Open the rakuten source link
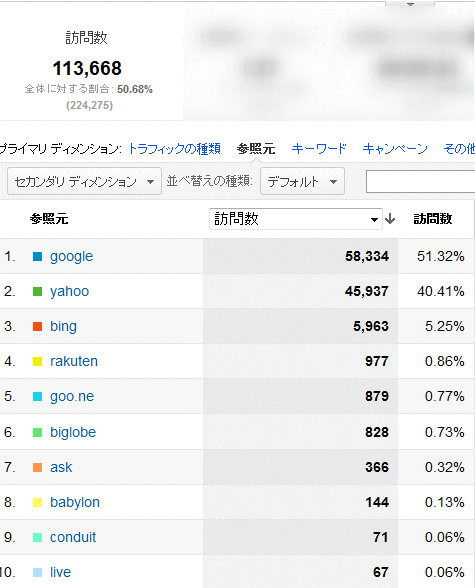475x588 pixels. [74, 362]
